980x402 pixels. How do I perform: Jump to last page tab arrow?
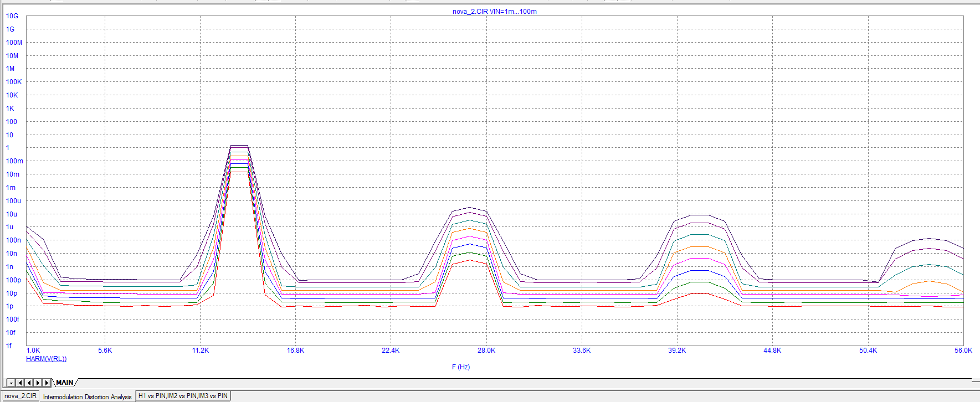pyautogui.click(x=47, y=383)
